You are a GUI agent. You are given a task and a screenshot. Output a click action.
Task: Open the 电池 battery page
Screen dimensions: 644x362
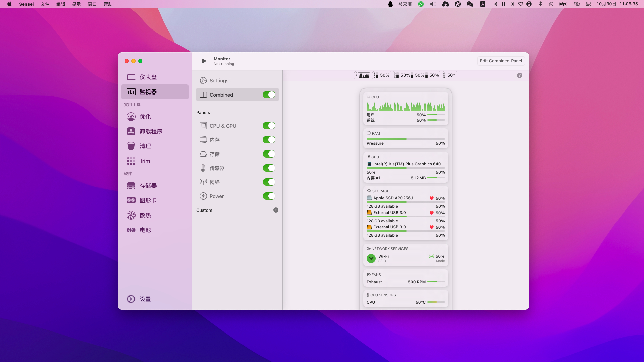(x=145, y=230)
